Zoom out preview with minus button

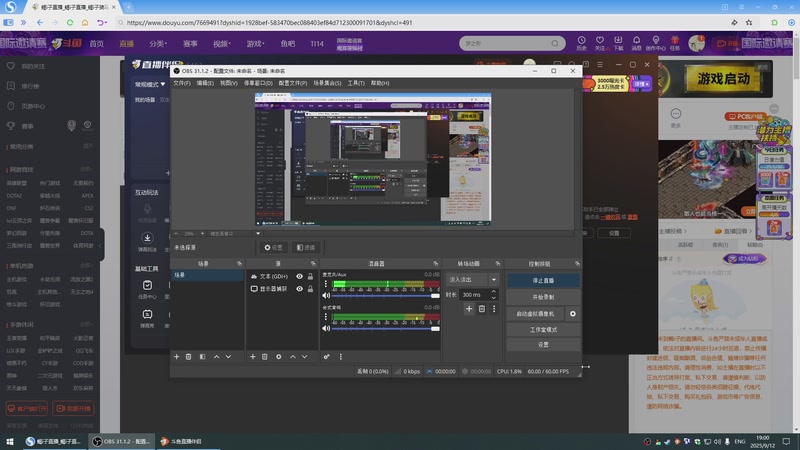(176, 234)
